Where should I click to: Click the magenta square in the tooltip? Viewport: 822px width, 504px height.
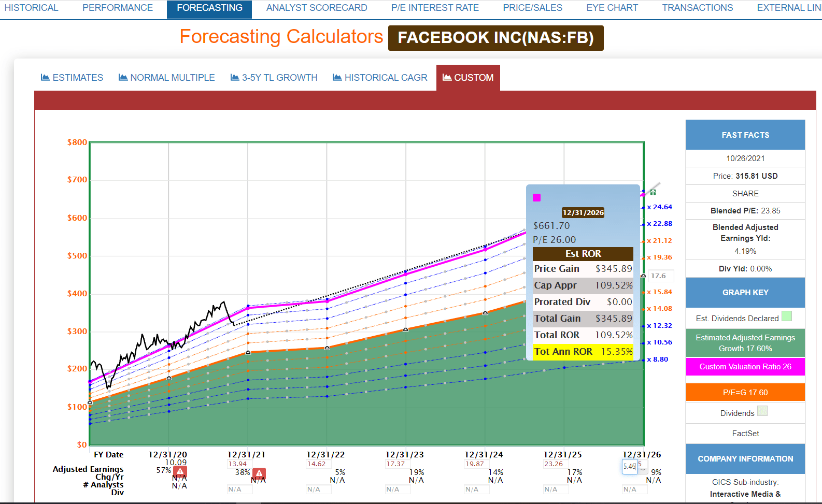(x=537, y=197)
